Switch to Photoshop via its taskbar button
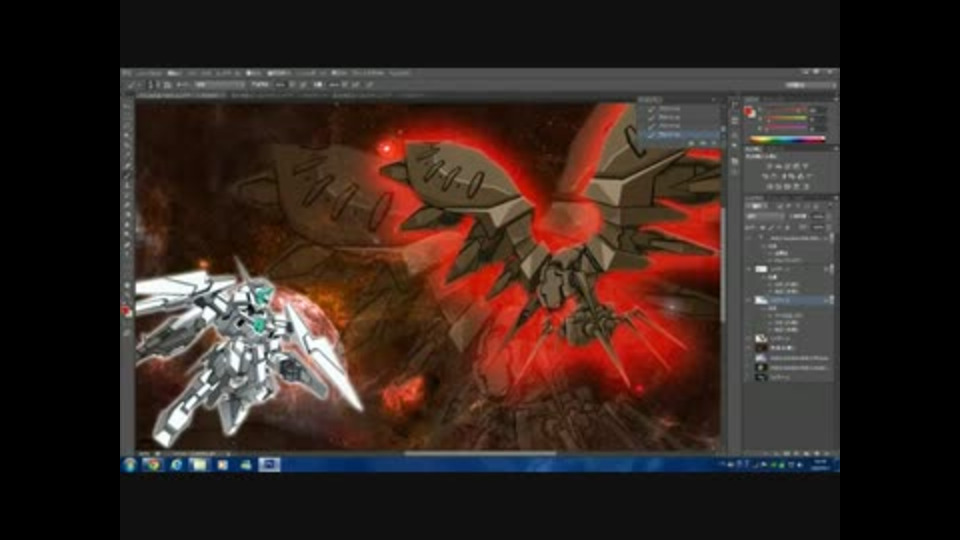This screenshot has height=540, width=960. [x=269, y=465]
